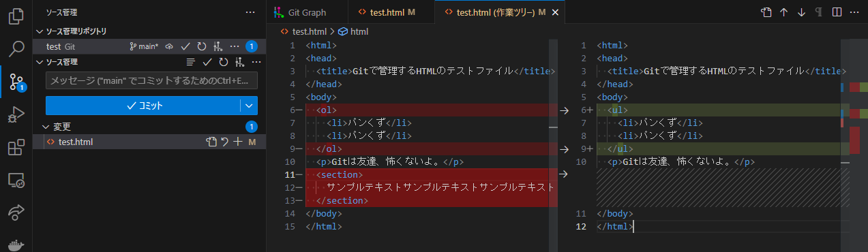
Task: Toggle whitespace trimming pilcrow icon
Action: (819, 12)
